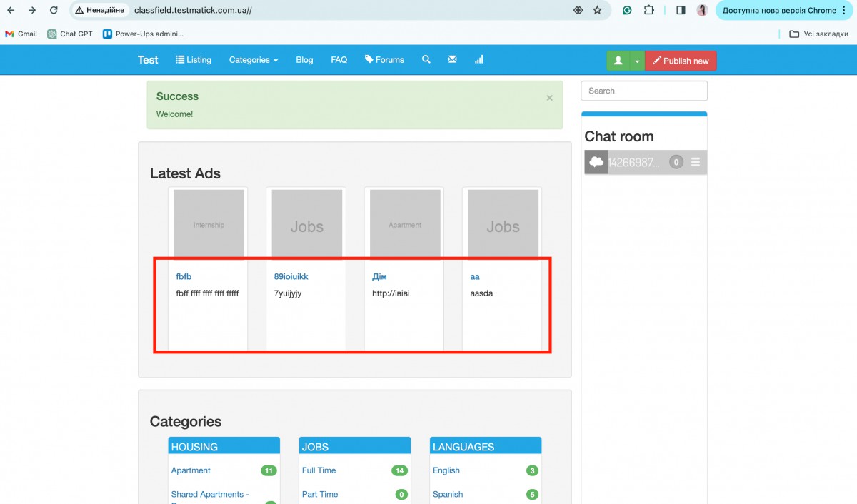The height and width of the screenshot is (504, 857).
Task: Open the FAQ menu item
Action: [x=339, y=60]
